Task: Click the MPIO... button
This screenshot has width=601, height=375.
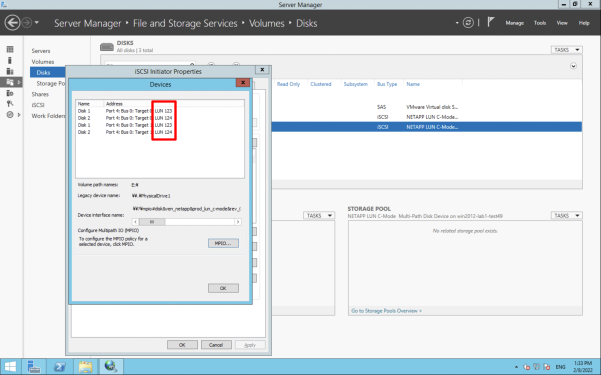Action: coord(223,243)
